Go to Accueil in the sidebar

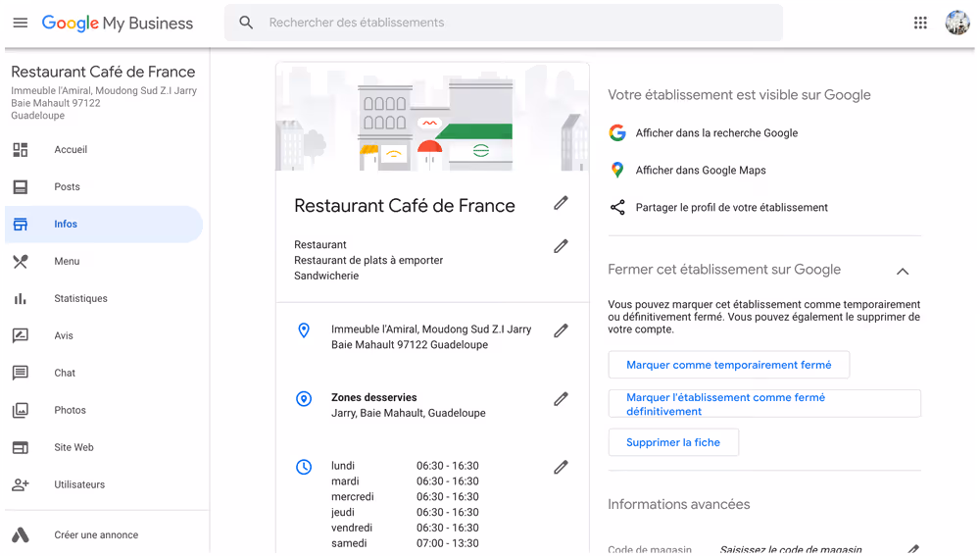click(104, 149)
